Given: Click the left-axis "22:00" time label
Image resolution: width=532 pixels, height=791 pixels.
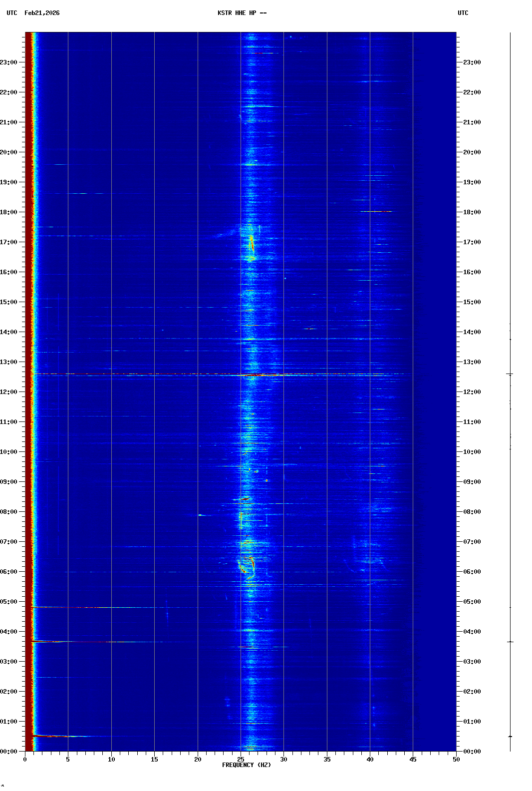Looking at the screenshot, I should coord(8,92).
